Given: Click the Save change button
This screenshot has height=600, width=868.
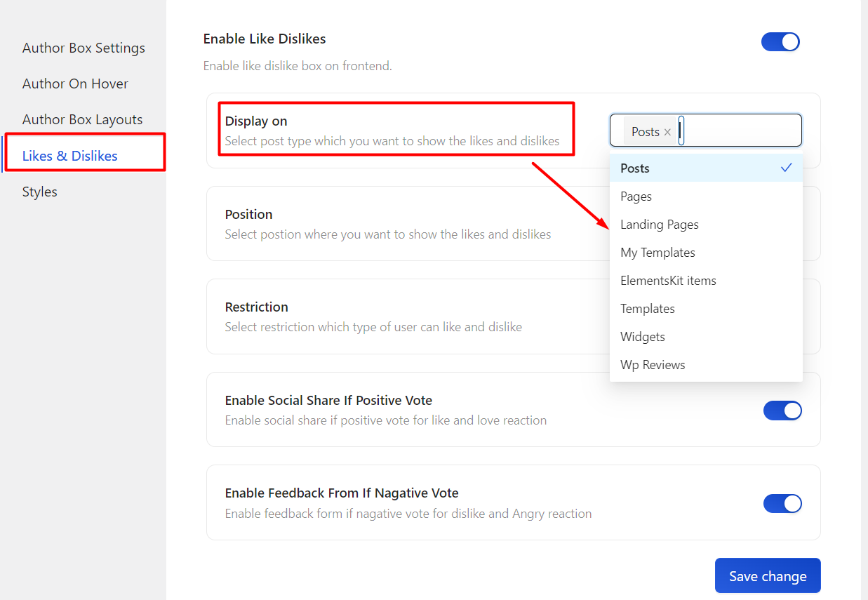Looking at the screenshot, I should (x=767, y=576).
